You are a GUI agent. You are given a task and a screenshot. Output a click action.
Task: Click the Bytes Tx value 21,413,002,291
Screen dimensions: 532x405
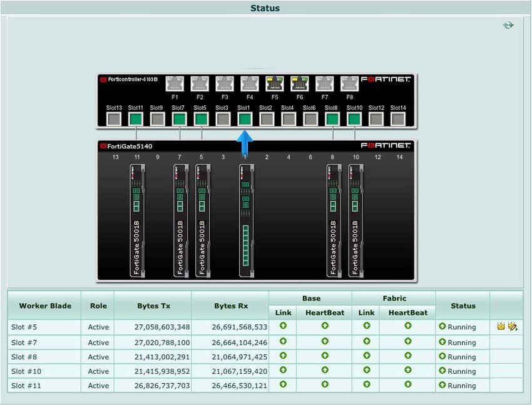(162, 357)
